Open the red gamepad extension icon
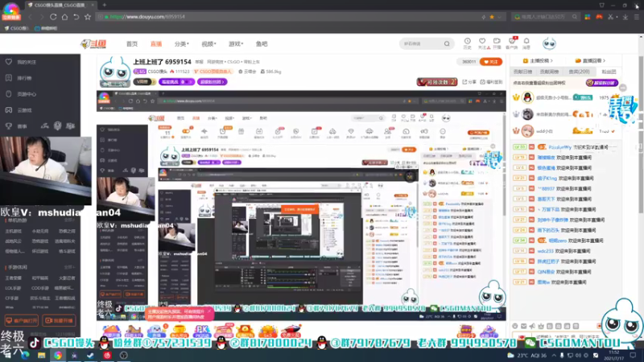The image size is (644, 362). pos(599,17)
